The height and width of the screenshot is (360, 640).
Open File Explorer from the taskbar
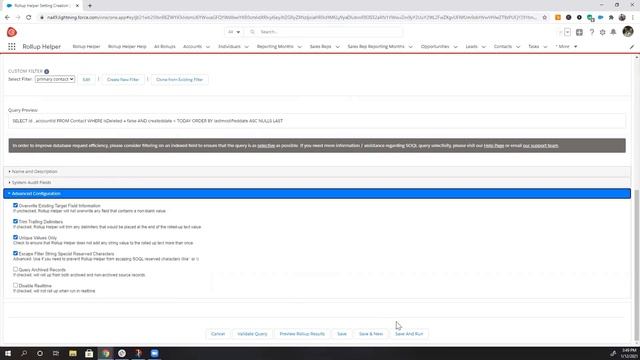click(x=73, y=353)
